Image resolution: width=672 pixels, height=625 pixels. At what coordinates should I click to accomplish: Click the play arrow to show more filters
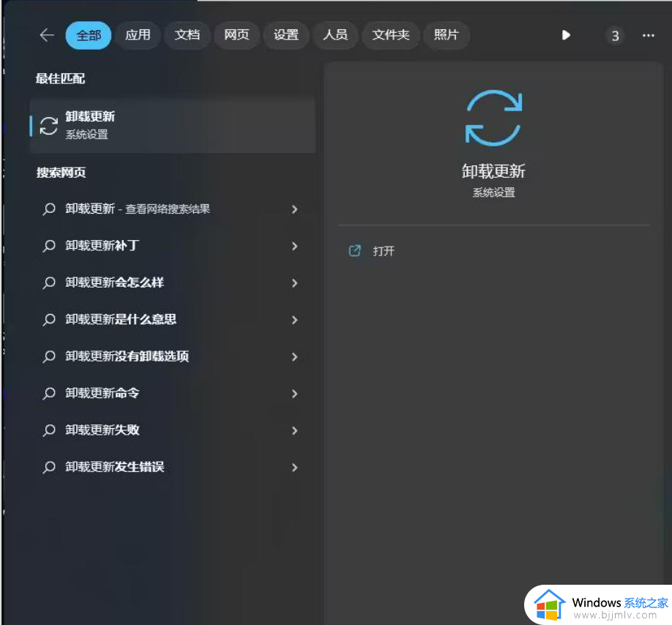566,35
